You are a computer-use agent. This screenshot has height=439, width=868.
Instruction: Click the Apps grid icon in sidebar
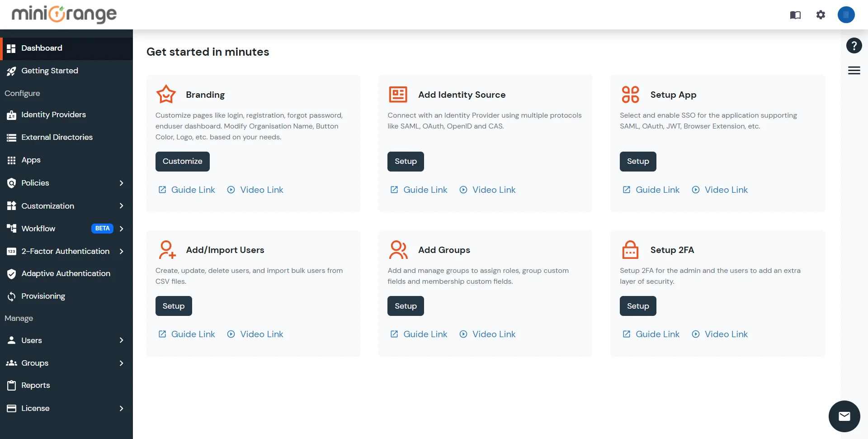[x=11, y=160]
